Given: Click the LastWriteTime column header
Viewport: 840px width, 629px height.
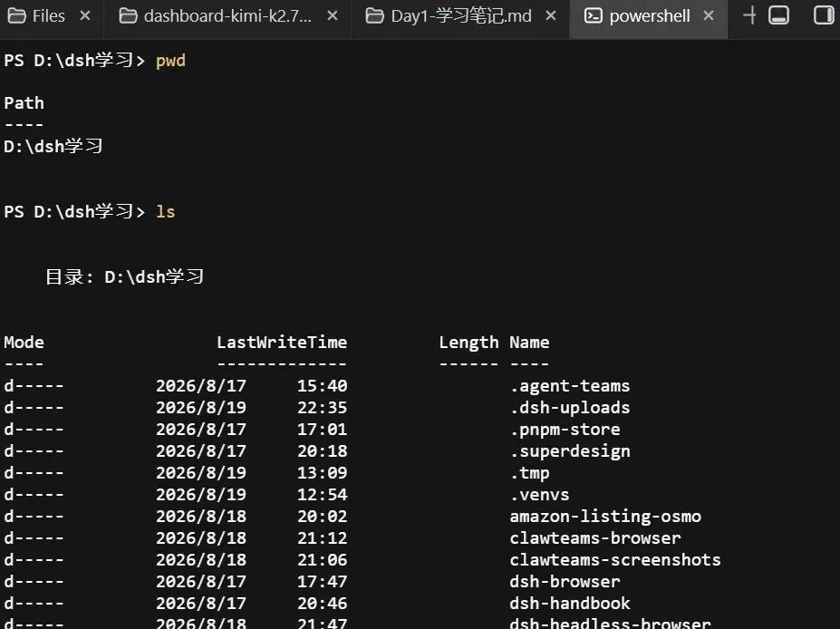Looking at the screenshot, I should point(282,343).
